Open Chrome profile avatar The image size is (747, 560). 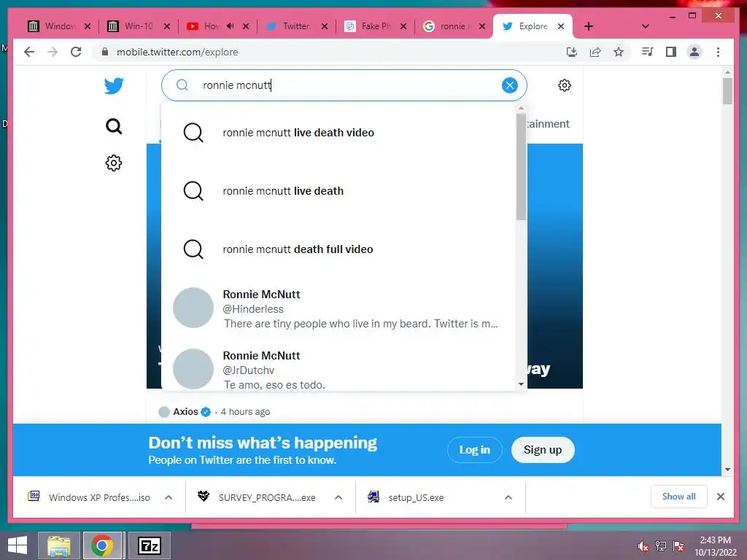pyautogui.click(x=694, y=52)
